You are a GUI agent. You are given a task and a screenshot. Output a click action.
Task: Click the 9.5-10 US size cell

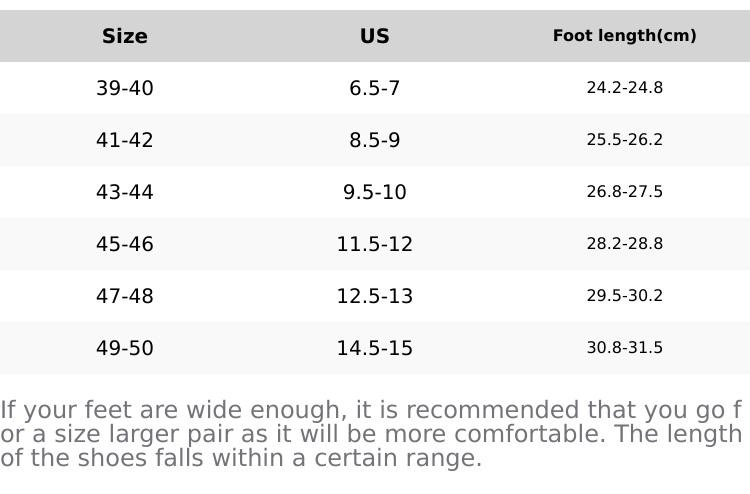tap(374, 192)
